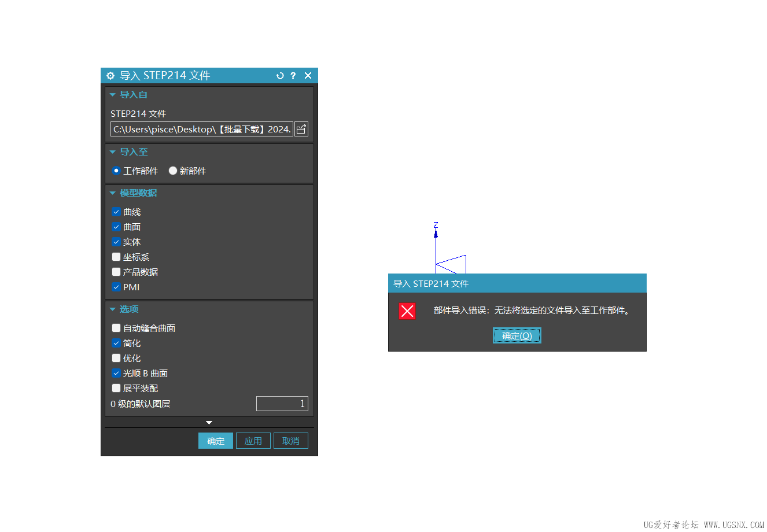Toggle the PMI checkbox
The image size is (767, 532).
point(116,287)
